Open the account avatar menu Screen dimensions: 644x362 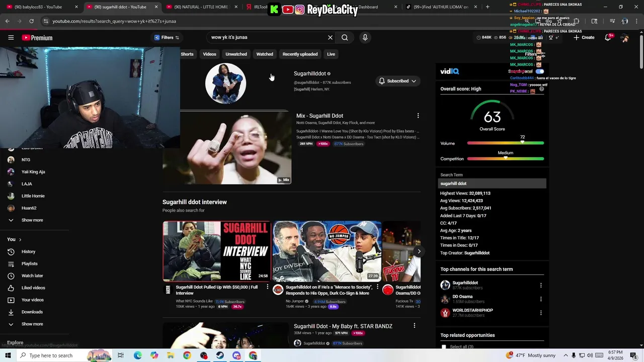click(624, 38)
